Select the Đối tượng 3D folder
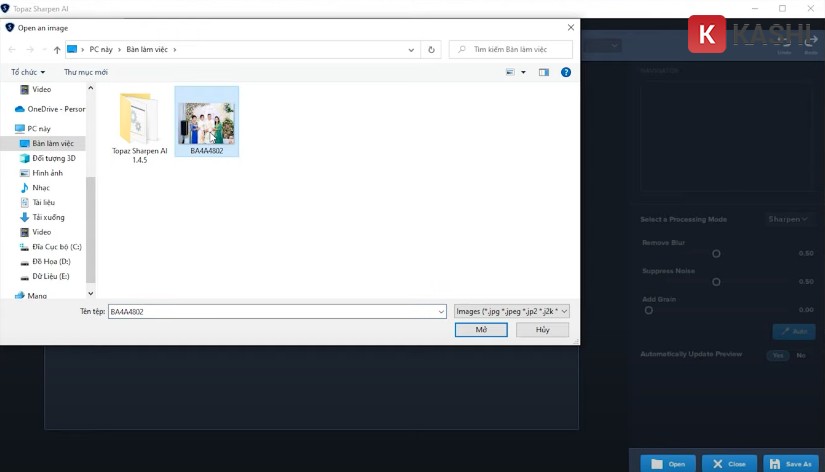The height and width of the screenshot is (472, 825). coord(53,158)
